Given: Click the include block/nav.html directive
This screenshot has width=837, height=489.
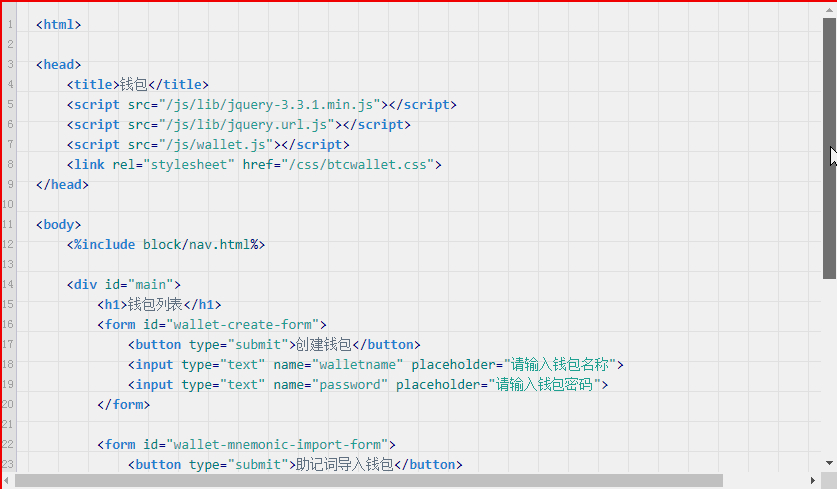Looking at the screenshot, I should [x=166, y=245].
